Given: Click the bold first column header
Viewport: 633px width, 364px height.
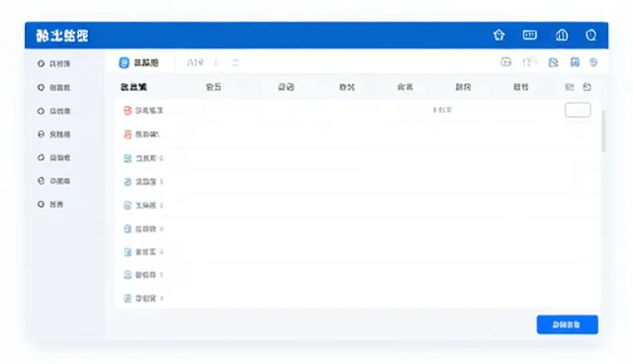Looking at the screenshot, I should point(134,87).
